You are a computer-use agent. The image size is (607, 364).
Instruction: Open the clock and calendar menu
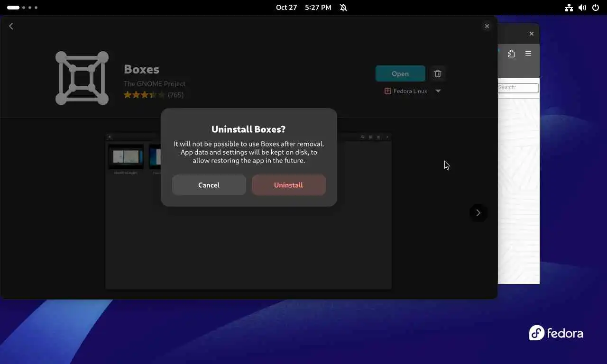(x=303, y=8)
